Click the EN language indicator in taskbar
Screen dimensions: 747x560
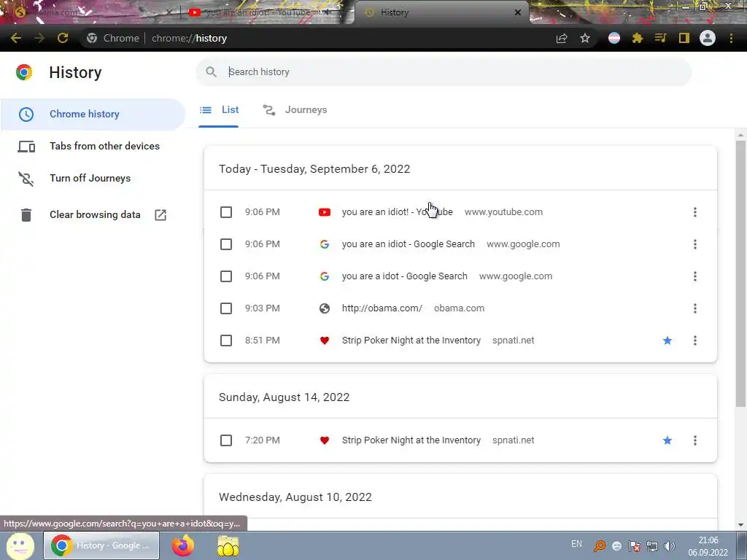pos(576,544)
